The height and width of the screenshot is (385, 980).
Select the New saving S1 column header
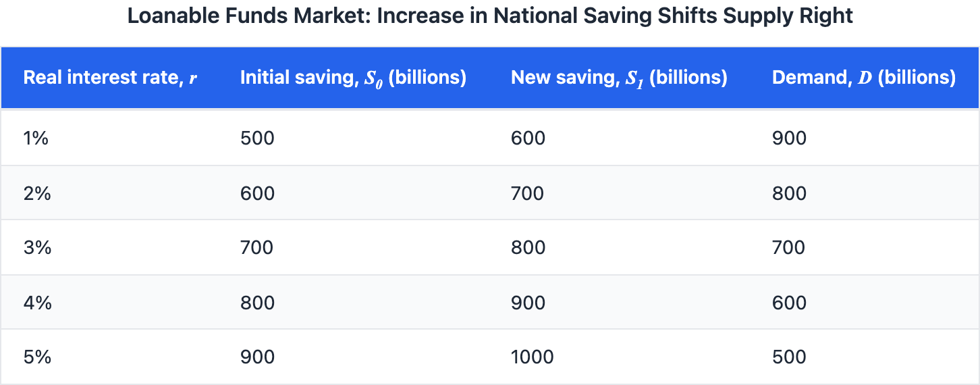[619, 78]
